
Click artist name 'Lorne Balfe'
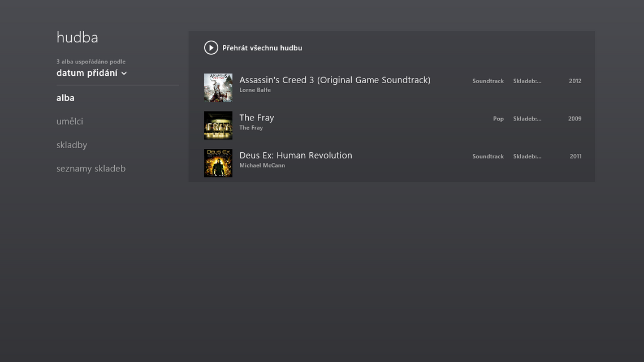pyautogui.click(x=255, y=90)
